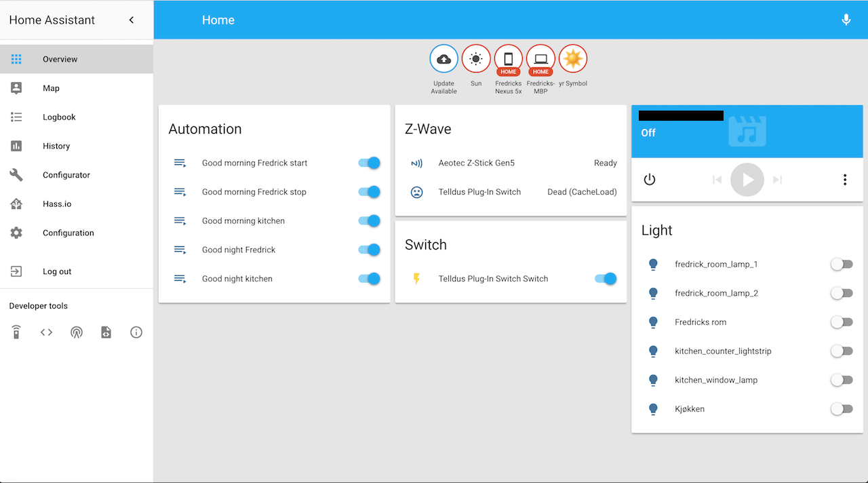Toggle Good morning kitchen automation
The image size is (868, 483).
[370, 220]
